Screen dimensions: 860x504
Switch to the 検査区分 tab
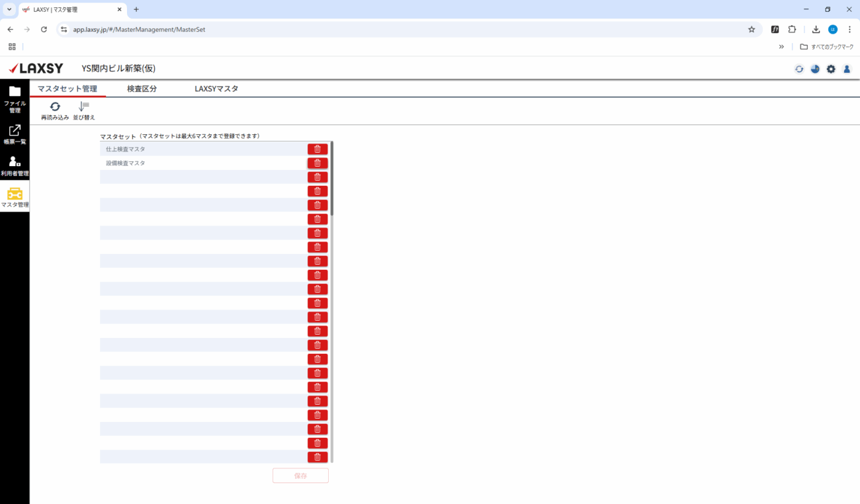142,89
